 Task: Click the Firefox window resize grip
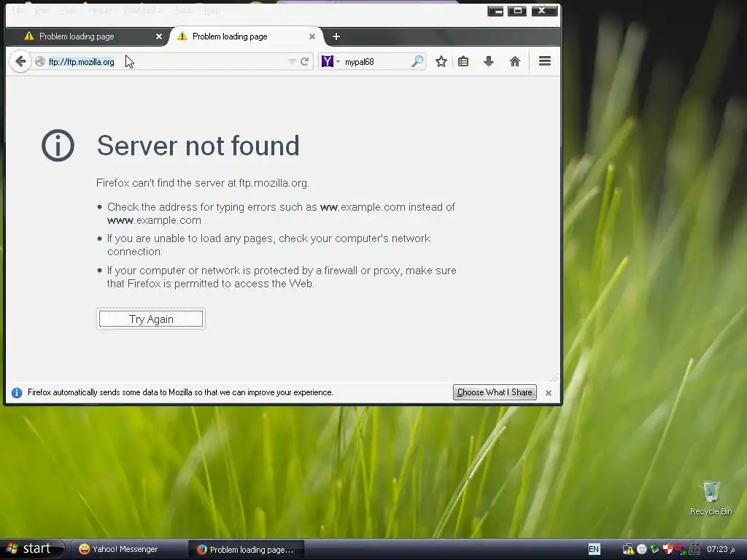point(554,378)
